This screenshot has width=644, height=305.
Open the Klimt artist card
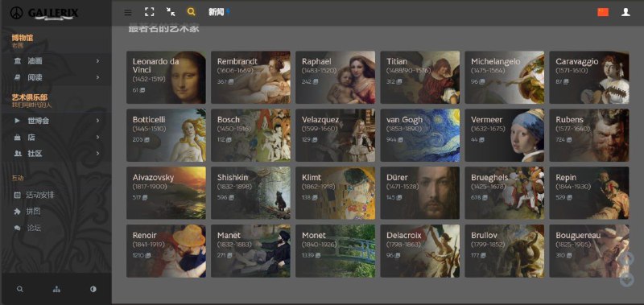335,193
